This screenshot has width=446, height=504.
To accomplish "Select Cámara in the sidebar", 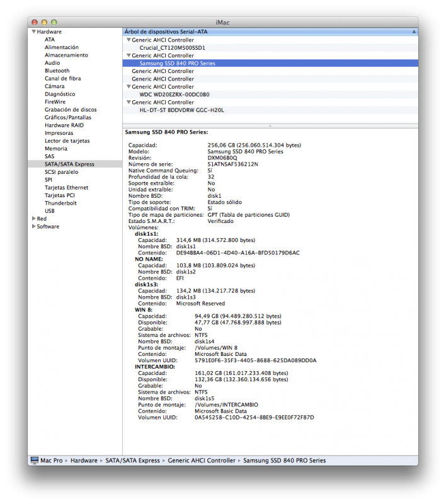I will click(54, 86).
